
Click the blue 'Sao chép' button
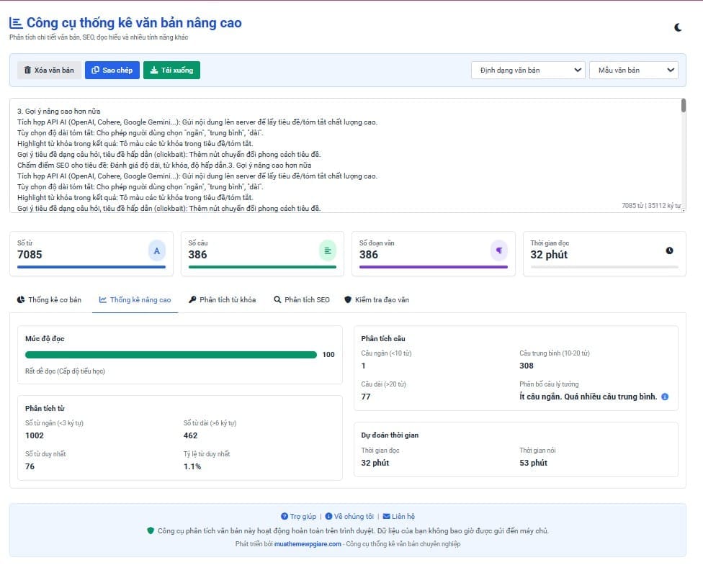click(x=112, y=70)
